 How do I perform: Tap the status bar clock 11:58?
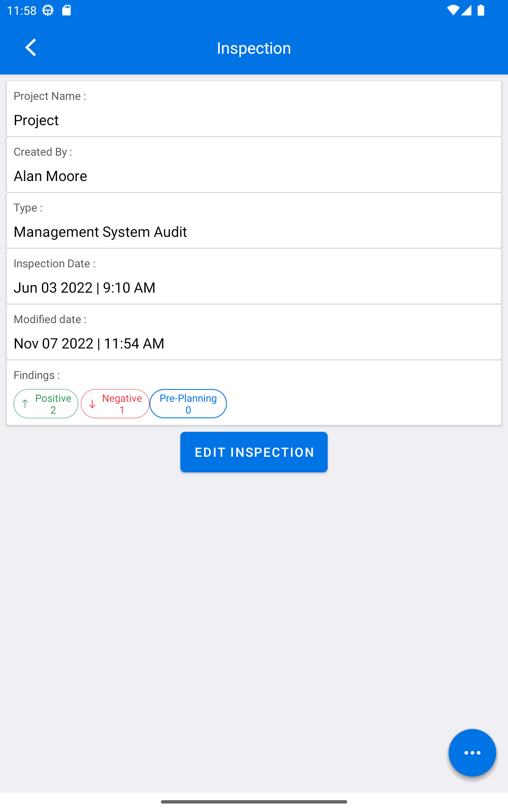pyautogui.click(x=22, y=10)
